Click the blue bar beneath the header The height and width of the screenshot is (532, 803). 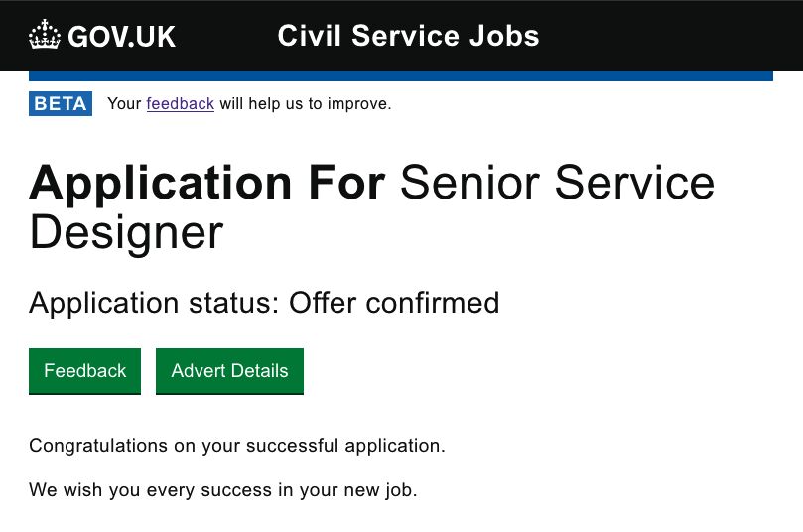point(400,76)
